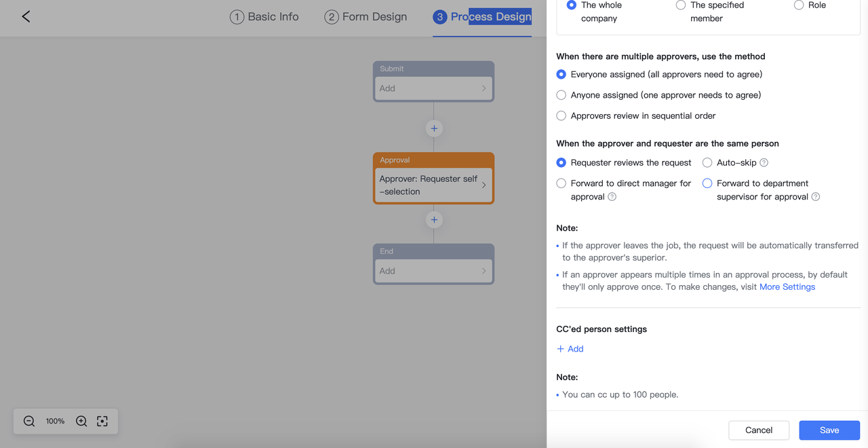Viewport: 868px width, 448px height.
Task: Switch to the Basic Info step
Action: point(264,17)
